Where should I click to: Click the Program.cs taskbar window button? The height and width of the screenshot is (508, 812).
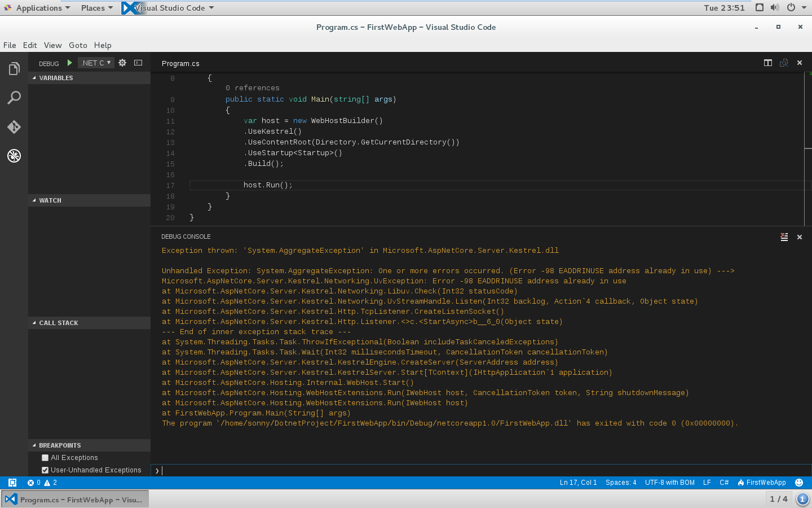(x=75, y=500)
